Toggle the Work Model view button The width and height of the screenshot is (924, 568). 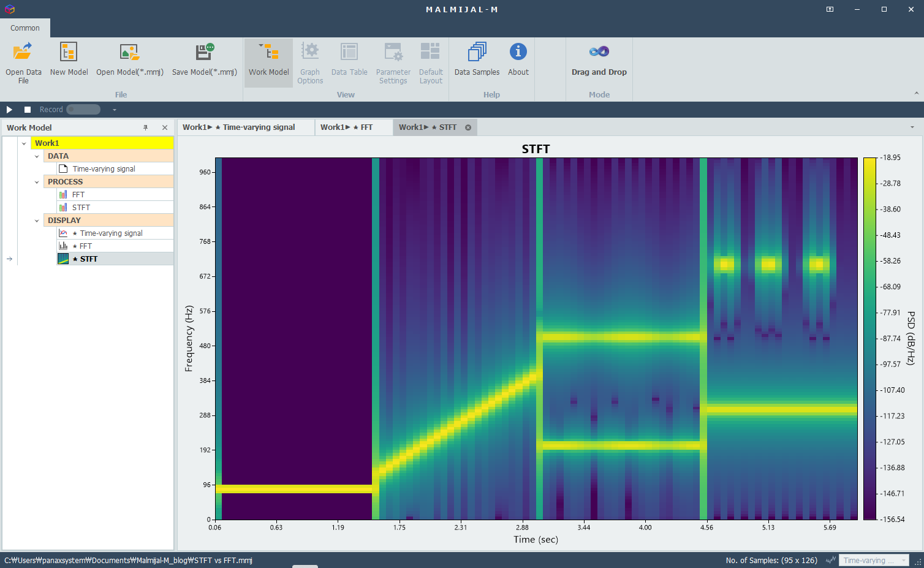[x=268, y=62]
